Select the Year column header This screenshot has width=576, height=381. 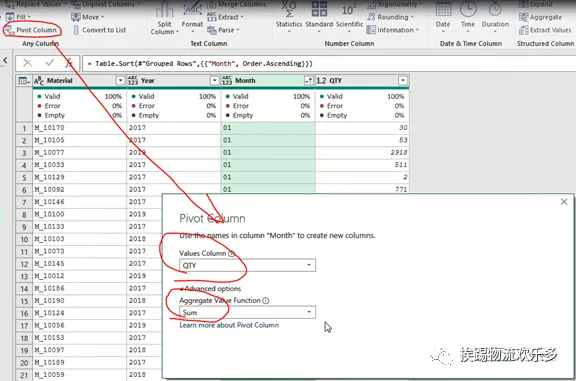click(x=173, y=80)
